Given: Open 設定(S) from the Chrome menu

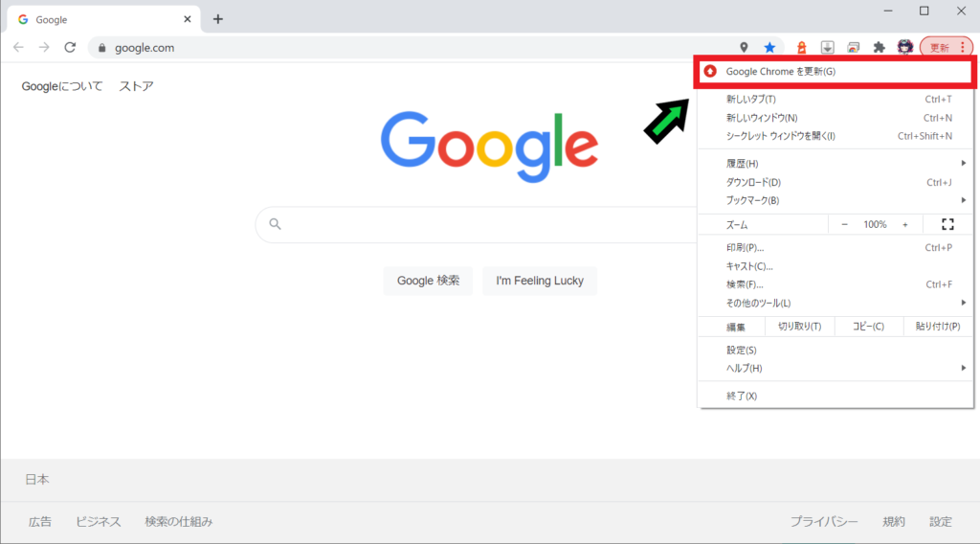Looking at the screenshot, I should (x=742, y=351).
